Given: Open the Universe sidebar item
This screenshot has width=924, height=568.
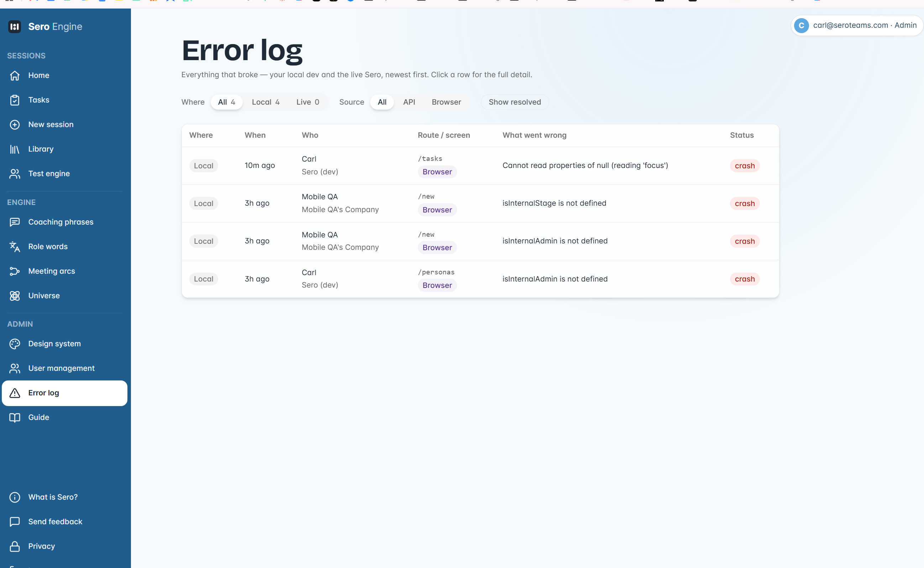Looking at the screenshot, I should click(x=65, y=296).
